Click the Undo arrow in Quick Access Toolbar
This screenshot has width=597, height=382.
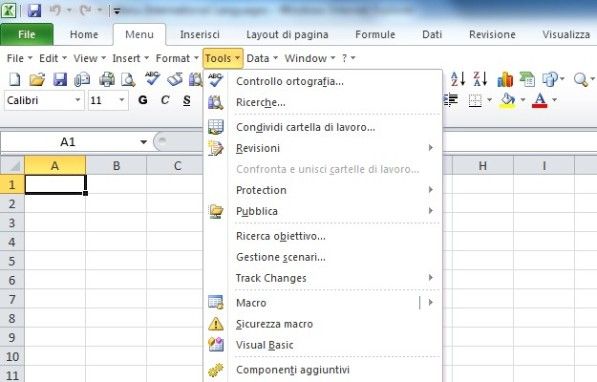(x=55, y=10)
